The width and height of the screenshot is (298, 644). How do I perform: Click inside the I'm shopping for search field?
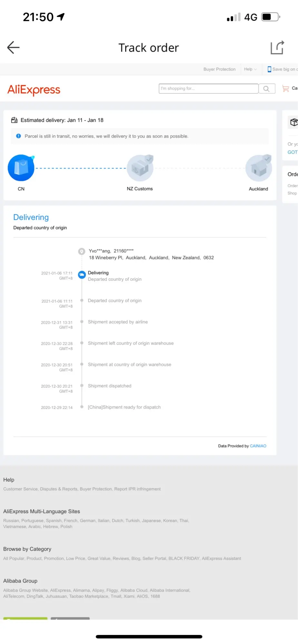[208, 89]
